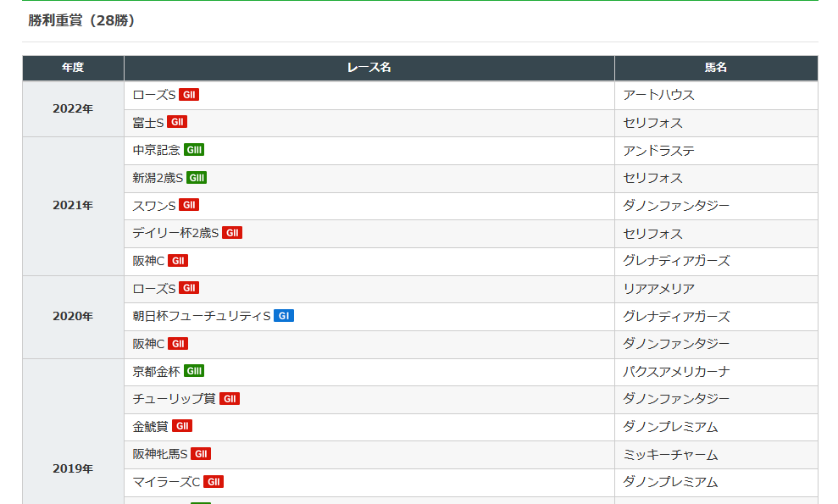The width and height of the screenshot is (838, 504).
Task: Click グレナディアガーズ in the 2021 阪神C row
Action: (x=676, y=261)
